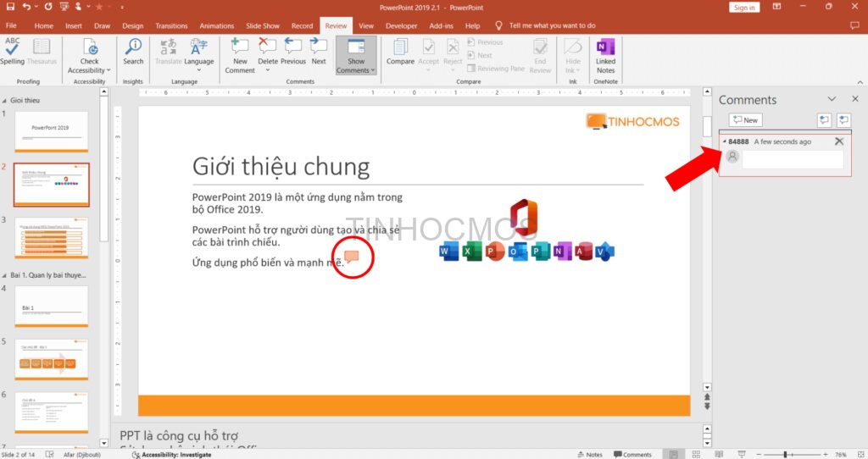Click Previous comment icon in Comments pane
Image resolution: width=868 pixels, height=459 pixels.
tap(824, 120)
